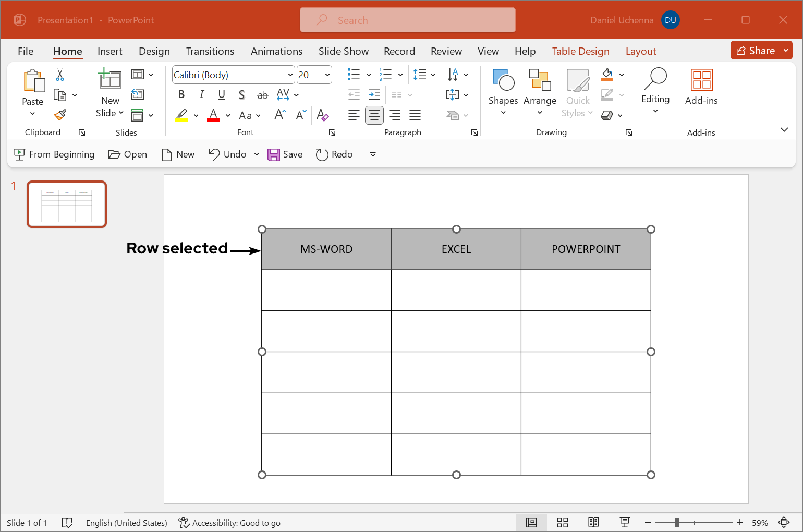Toggle the Justify alignment option

pyautogui.click(x=415, y=115)
